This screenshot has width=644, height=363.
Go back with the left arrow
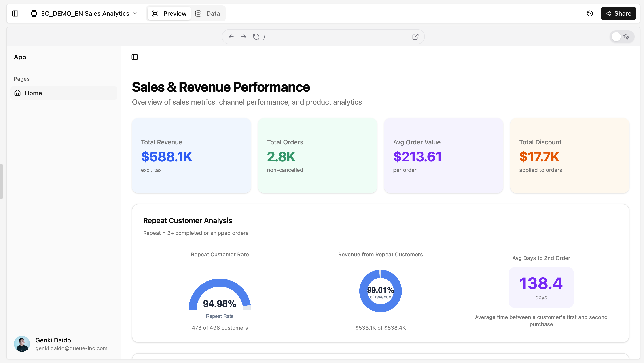[231, 37]
